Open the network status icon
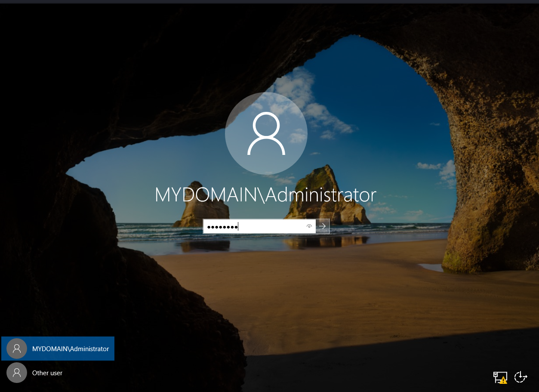Image resolution: width=539 pixels, height=392 pixels. click(x=500, y=377)
